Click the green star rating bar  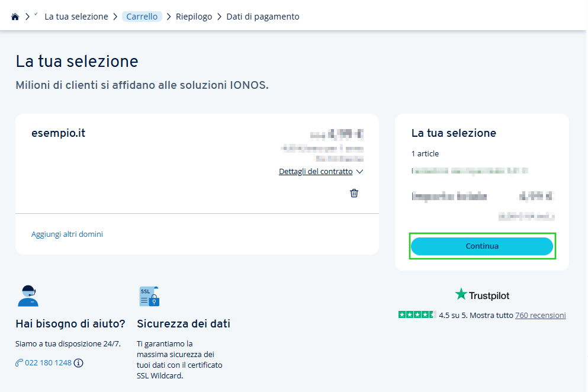click(417, 314)
